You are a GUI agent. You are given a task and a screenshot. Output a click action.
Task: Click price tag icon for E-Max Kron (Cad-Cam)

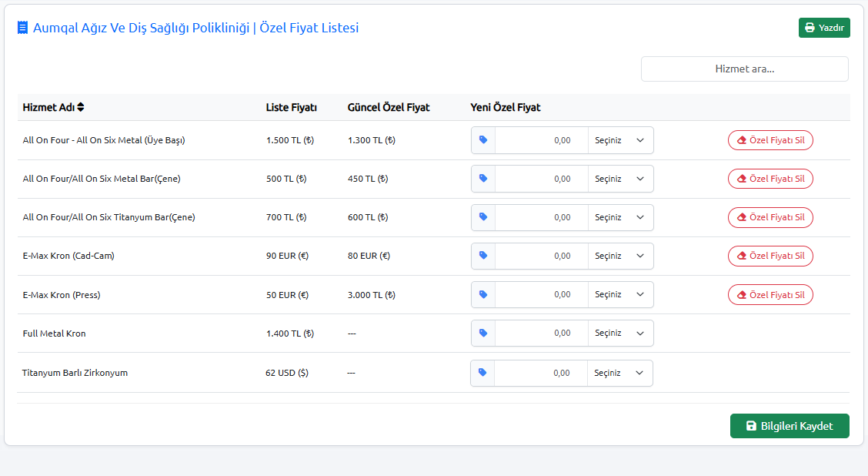point(483,256)
